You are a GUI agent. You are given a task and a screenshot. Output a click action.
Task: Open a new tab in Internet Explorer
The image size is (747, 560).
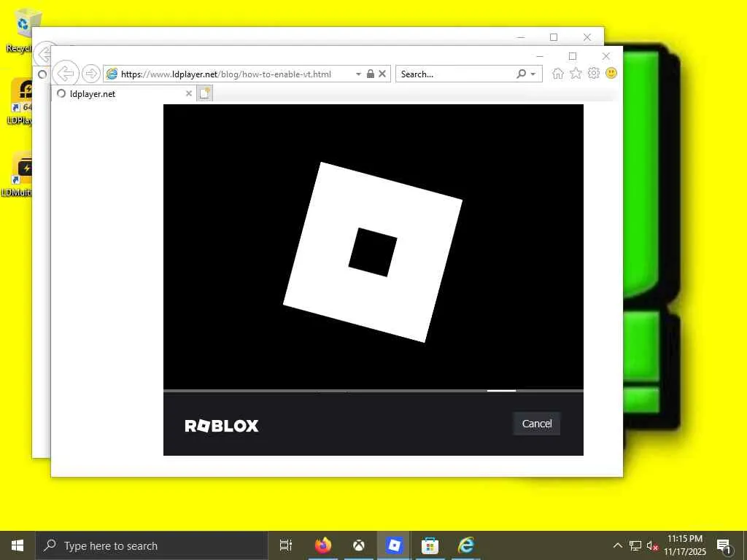coord(204,93)
